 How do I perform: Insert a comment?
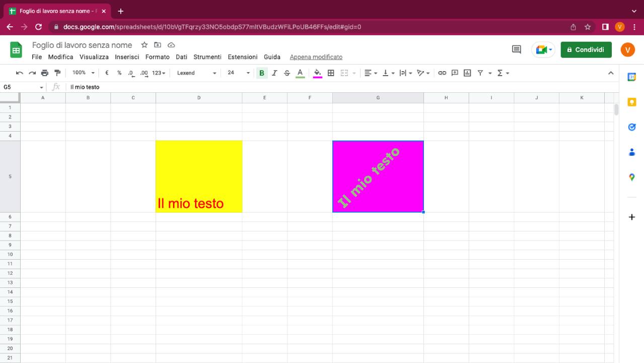click(x=455, y=73)
